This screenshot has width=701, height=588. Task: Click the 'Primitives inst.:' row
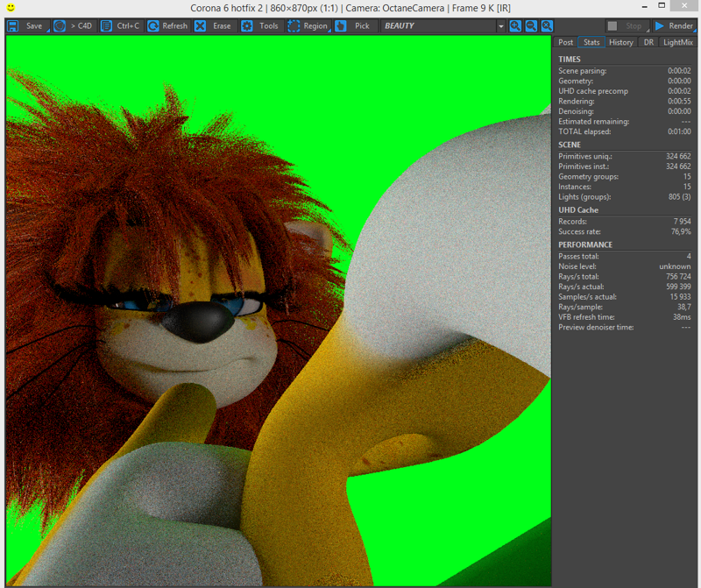[624, 166]
